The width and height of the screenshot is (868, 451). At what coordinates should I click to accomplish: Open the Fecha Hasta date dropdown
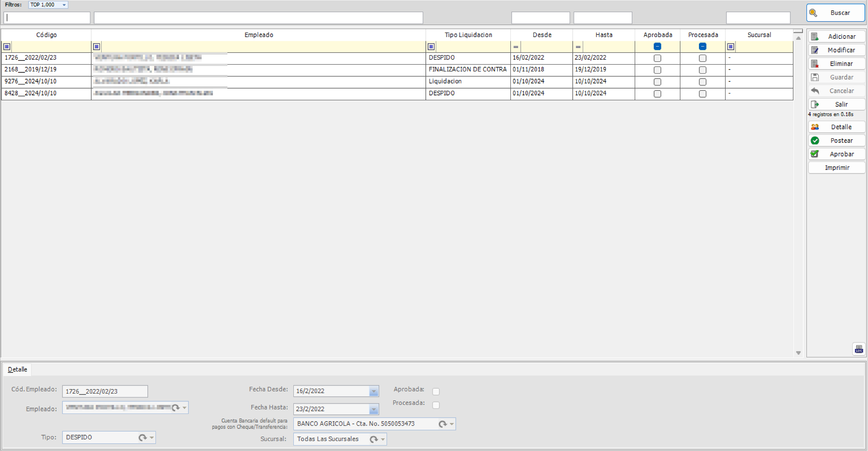coord(373,409)
